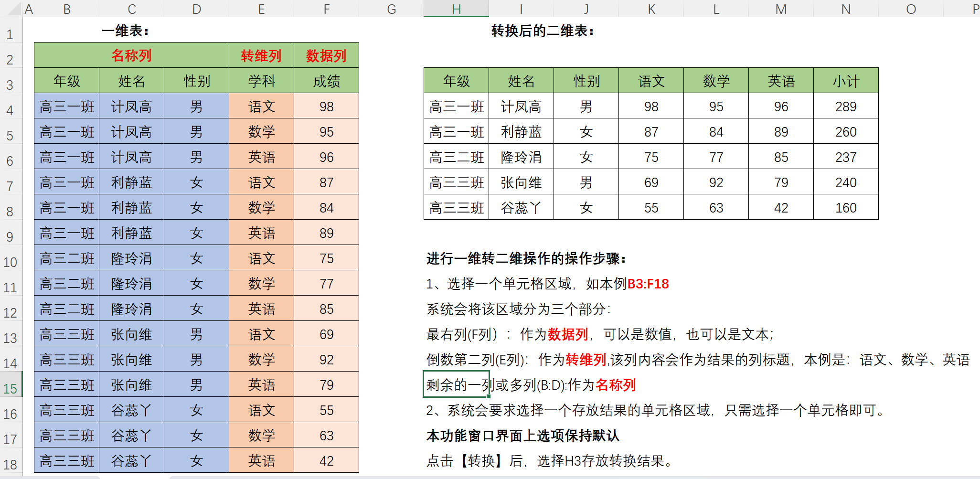Select the column H header
The width and height of the screenshot is (980, 479).
(x=456, y=9)
